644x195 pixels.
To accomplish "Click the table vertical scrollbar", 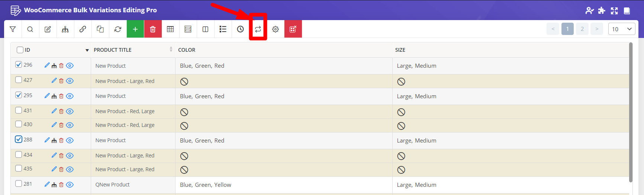I will pyautogui.click(x=631, y=112).
